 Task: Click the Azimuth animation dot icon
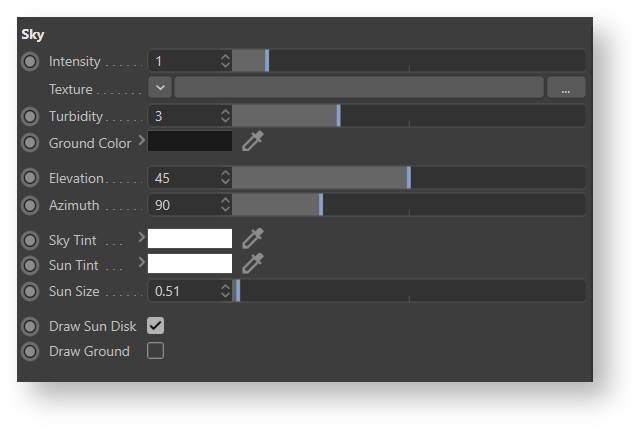30,205
